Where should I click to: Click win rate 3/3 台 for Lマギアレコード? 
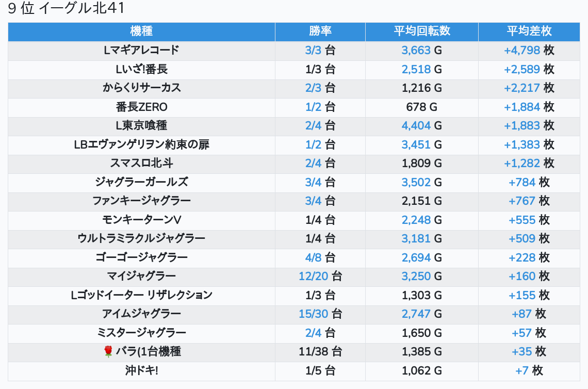[320, 50]
